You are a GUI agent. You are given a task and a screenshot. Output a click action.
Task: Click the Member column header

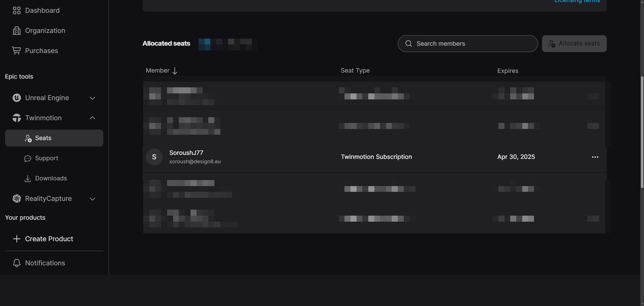click(x=158, y=71)
